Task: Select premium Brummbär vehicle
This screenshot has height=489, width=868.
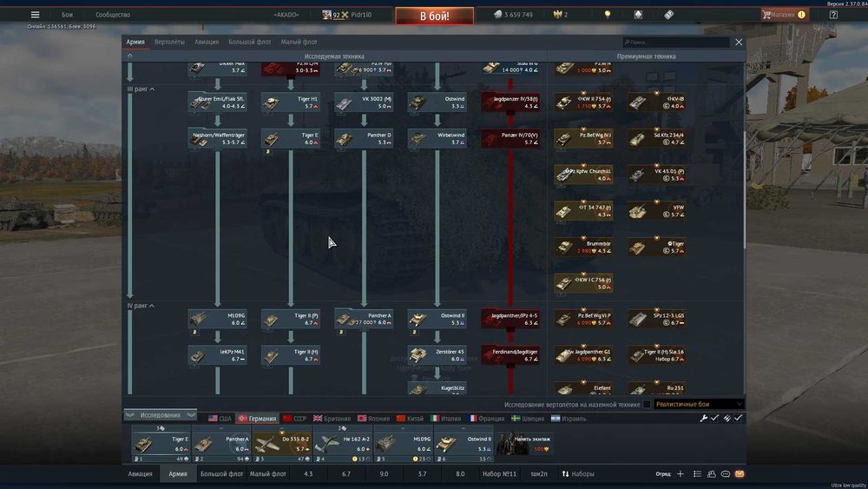Action: [x=583, y=247]
